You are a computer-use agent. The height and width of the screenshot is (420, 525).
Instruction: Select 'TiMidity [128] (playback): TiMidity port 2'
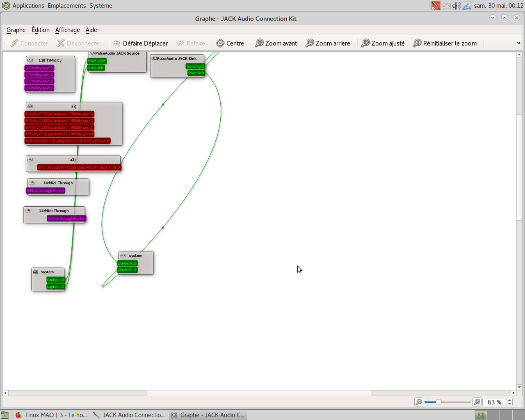pyautogui.click(x=59, y=121)
